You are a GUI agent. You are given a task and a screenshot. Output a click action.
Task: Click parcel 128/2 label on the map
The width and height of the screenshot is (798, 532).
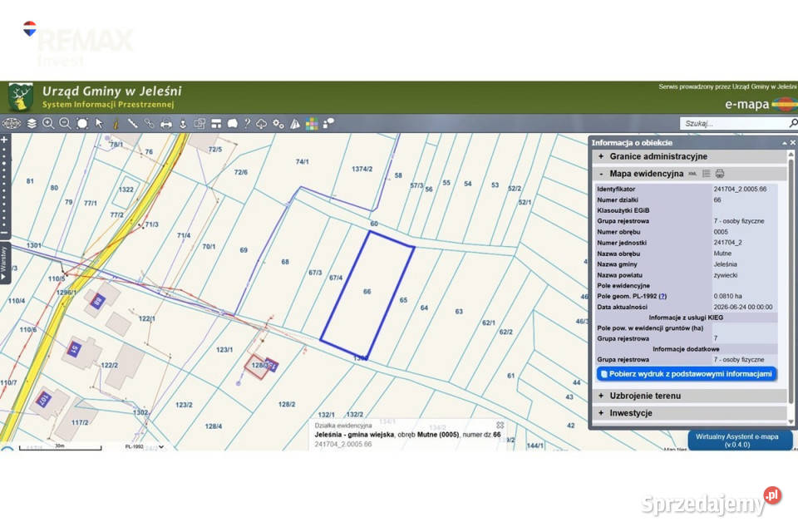(x=287, y=404)
